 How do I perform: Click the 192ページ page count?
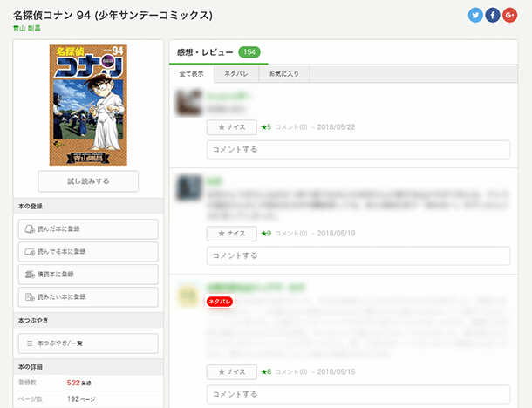81,398
